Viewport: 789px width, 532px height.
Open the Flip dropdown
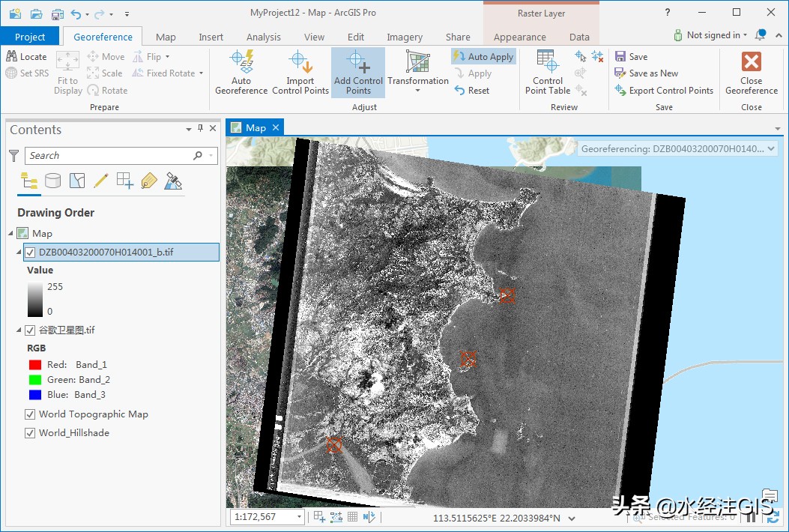pyautogui.click(x=168, y=57)
